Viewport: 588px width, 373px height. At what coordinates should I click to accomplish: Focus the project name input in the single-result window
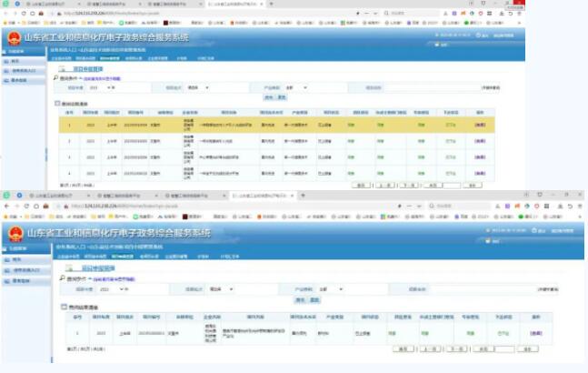483,289
